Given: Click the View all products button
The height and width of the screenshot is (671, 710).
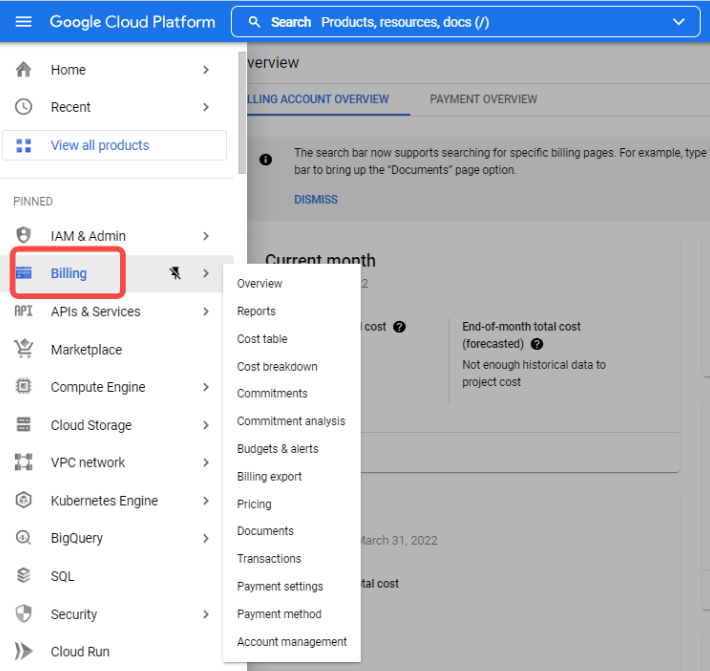Looking at the screenshot, I should click(x=115, y=145).
